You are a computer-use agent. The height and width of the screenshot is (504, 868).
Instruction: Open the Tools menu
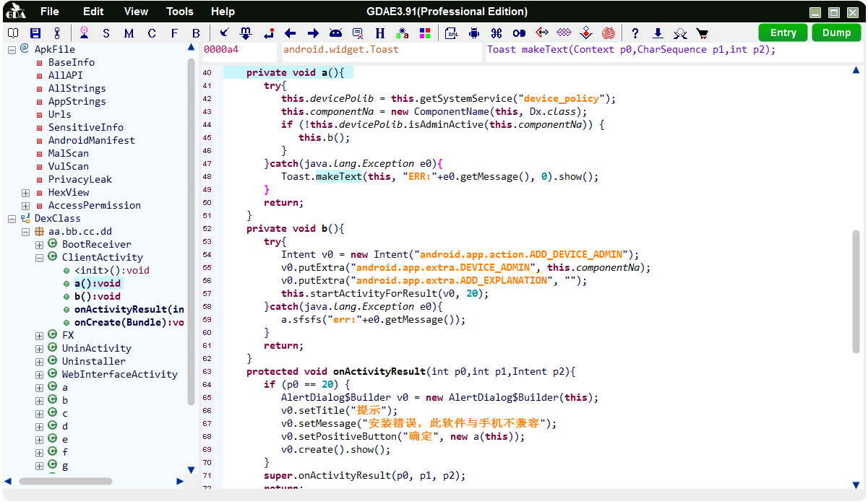(180, 12)
